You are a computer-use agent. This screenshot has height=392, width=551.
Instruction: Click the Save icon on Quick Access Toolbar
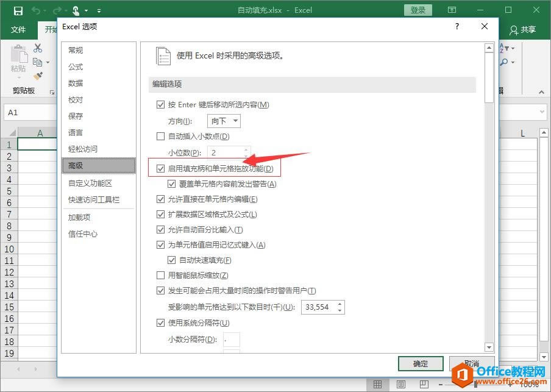click(x=18, y=10)
